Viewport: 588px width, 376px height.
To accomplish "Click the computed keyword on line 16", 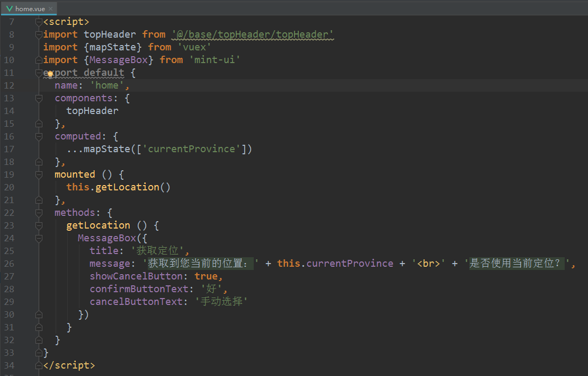I will pos(78,137).
